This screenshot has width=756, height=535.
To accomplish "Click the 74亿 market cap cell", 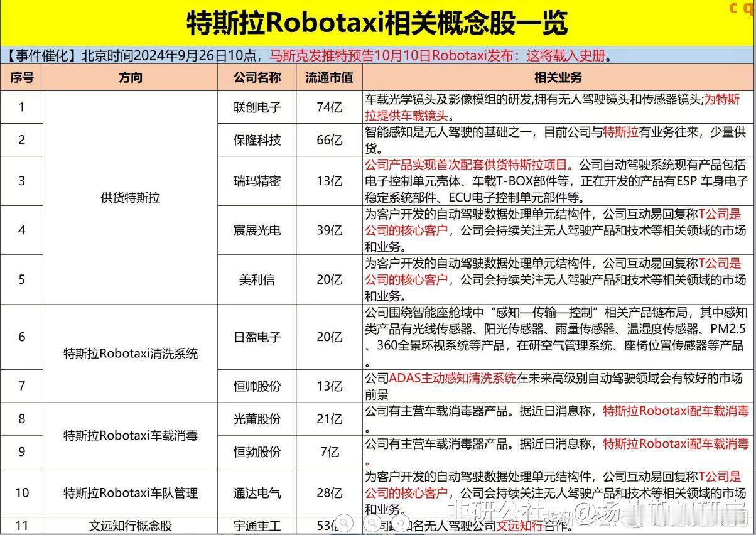I will (x=330, y=107).
